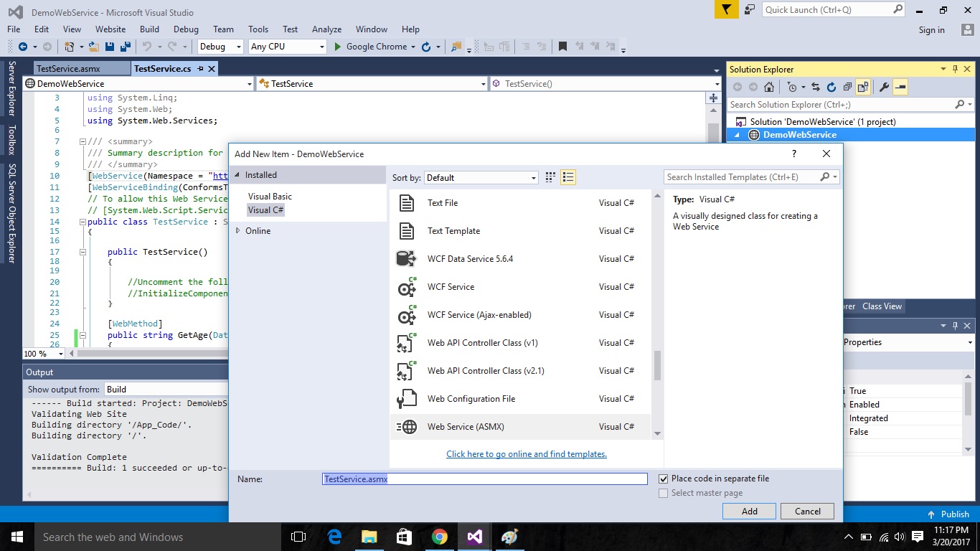Open Solution Explorer Properties wrench icon
The width and height of the screenshot is (980, 551).
(x=884, y=86)
